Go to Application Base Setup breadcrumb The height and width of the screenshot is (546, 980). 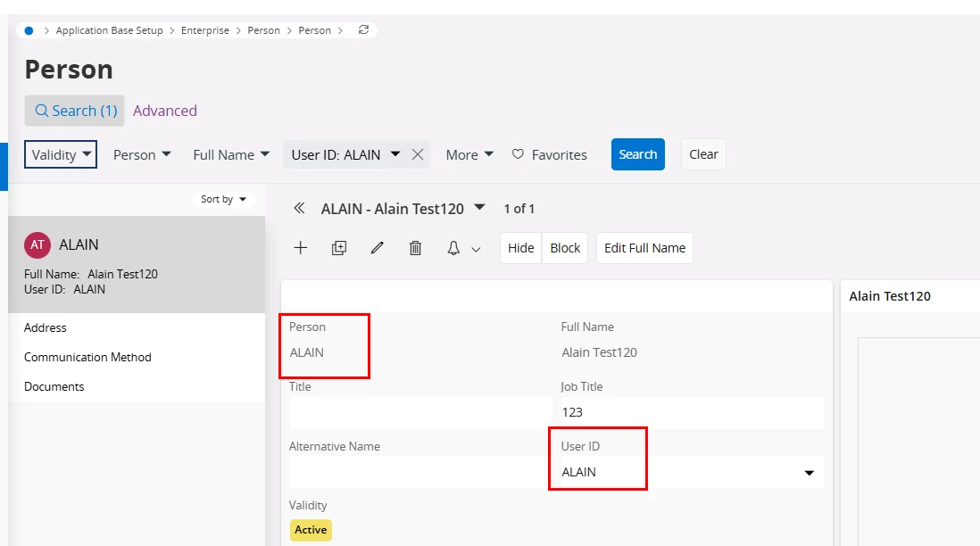point(110,30)
